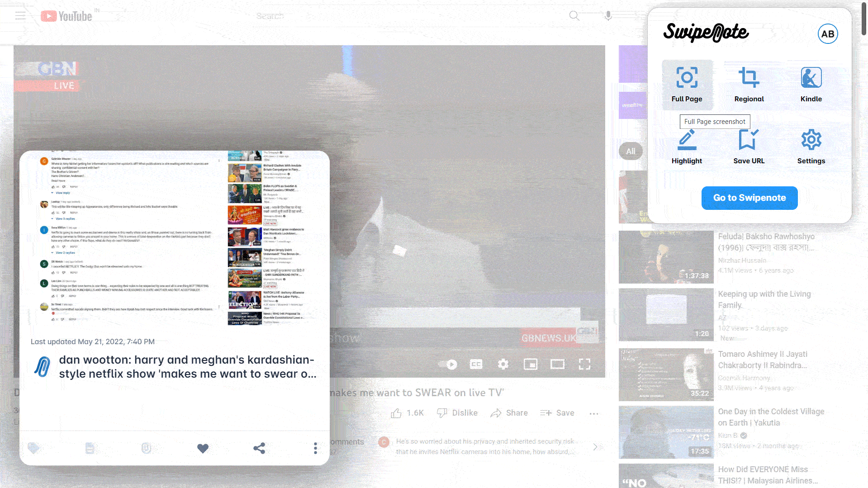This screenshot has height=488, width=868.
Task: Open SwipeNote Settings gear
Action: click(811, 147)
